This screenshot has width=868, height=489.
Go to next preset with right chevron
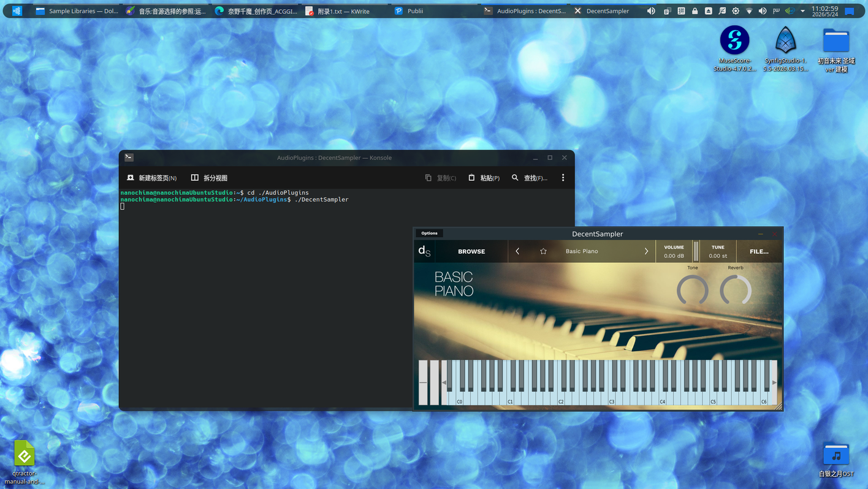click(x=646, y=251)
